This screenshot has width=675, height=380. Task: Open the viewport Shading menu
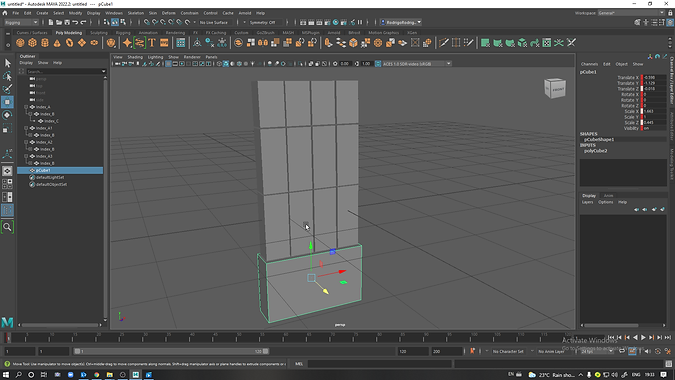click(135, 57)
